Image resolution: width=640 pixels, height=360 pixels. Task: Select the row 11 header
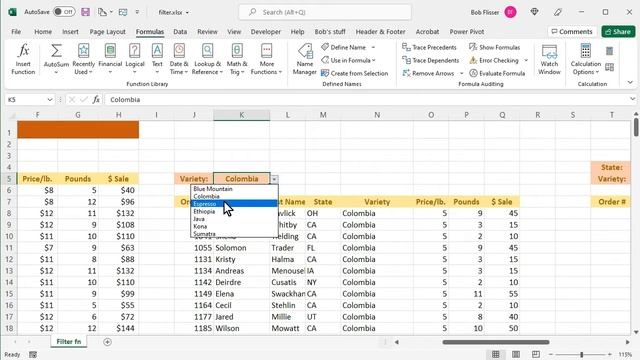(9, 248)
